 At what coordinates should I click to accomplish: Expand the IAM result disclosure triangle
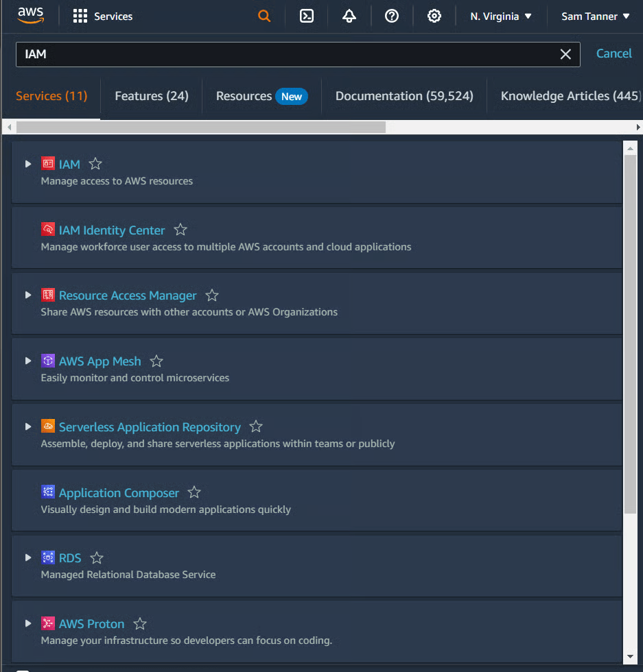tap(28, 164)
